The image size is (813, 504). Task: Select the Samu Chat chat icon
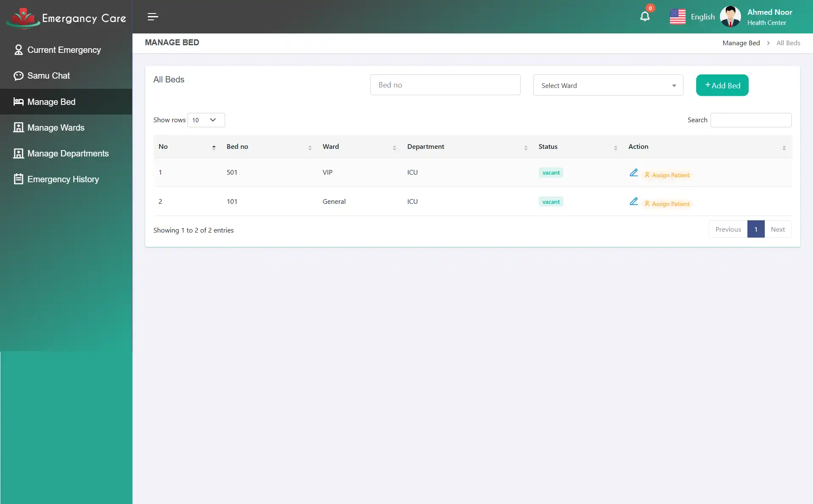click(x=18, y=76)
